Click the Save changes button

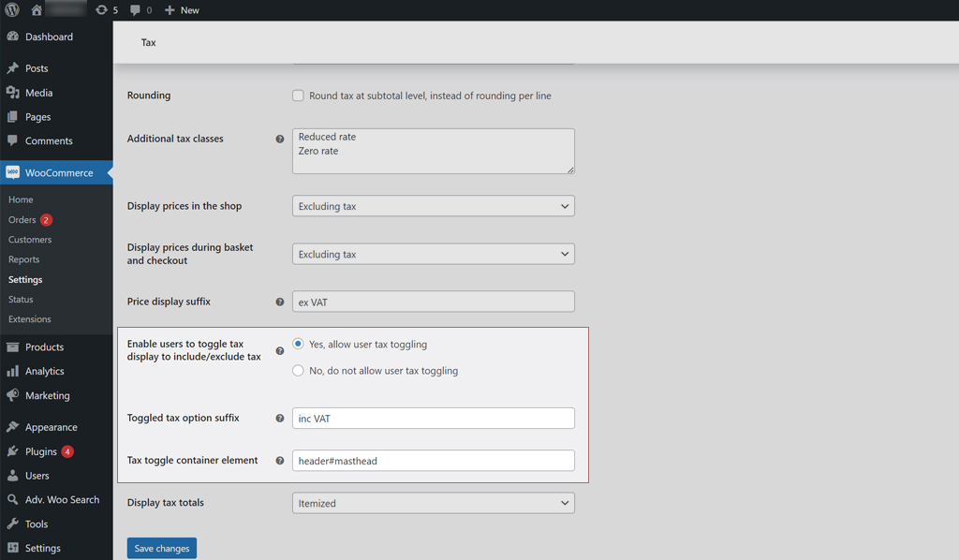click(161, 548)
